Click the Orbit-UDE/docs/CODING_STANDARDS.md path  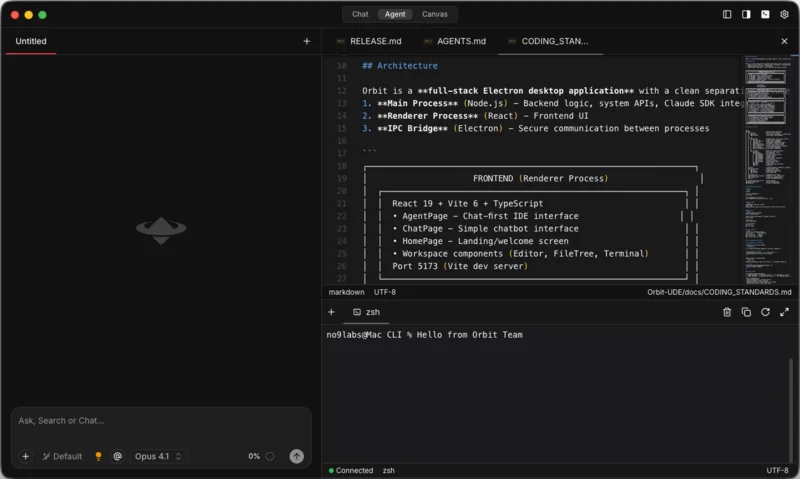click(x=719, y=292)
